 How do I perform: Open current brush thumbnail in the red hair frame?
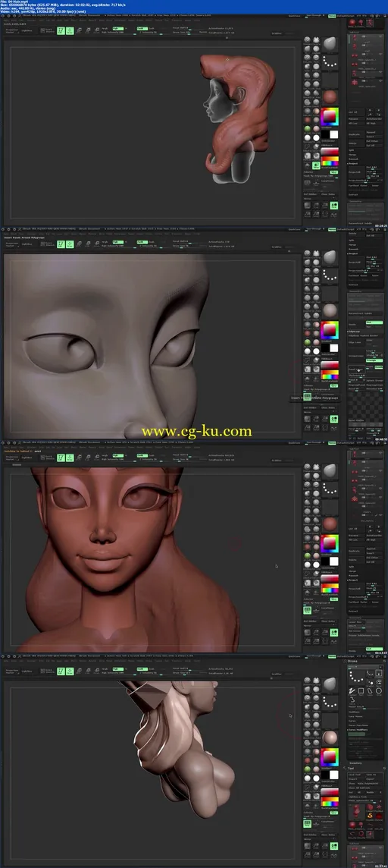tap(330, 43)
